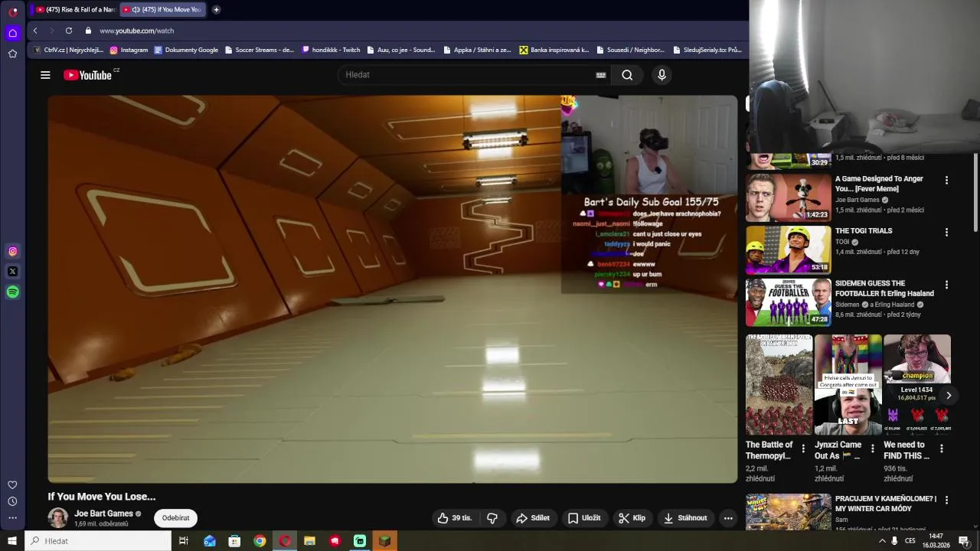Mute tab via speaker icon on active tab
This screenshot has height=551, width=980.
[x=136, y=10]
